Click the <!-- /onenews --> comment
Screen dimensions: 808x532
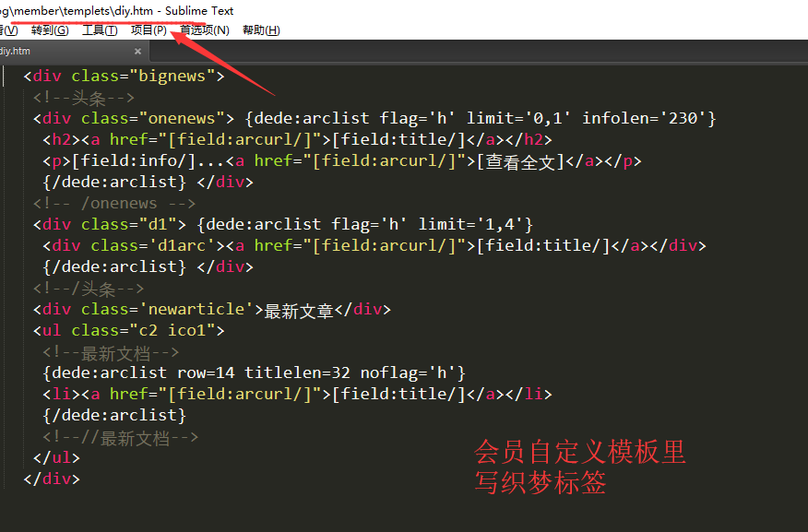click(113, 204)
